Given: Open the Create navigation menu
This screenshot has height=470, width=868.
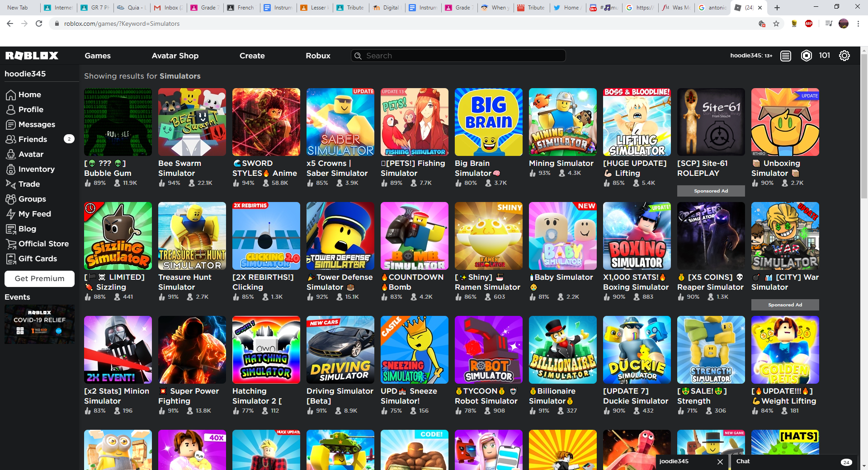Looking at the screenshot, I should pyautogui.click(x=252, y=56).
